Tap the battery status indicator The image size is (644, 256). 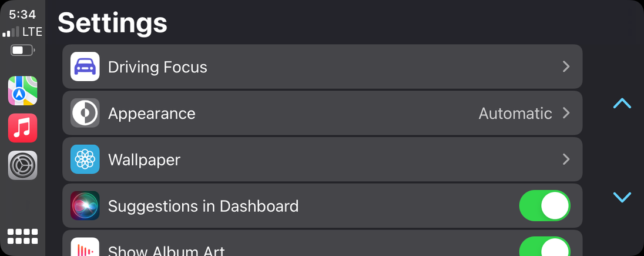(x=22, y=50)
